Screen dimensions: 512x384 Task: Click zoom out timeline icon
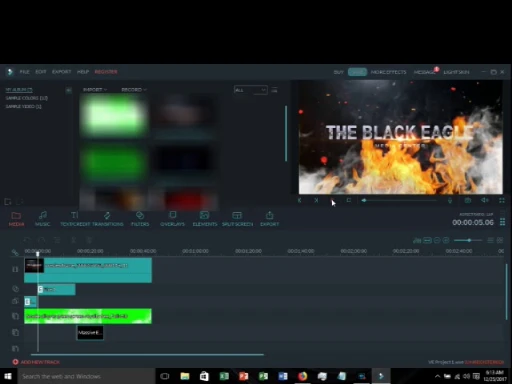(x=437, y=240)
